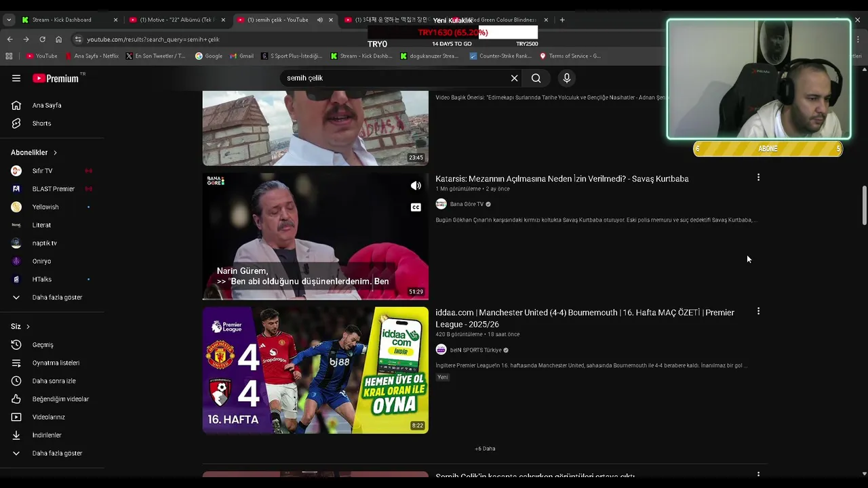Click the address bar URL

pyautogui.click(x=153, y=39)
